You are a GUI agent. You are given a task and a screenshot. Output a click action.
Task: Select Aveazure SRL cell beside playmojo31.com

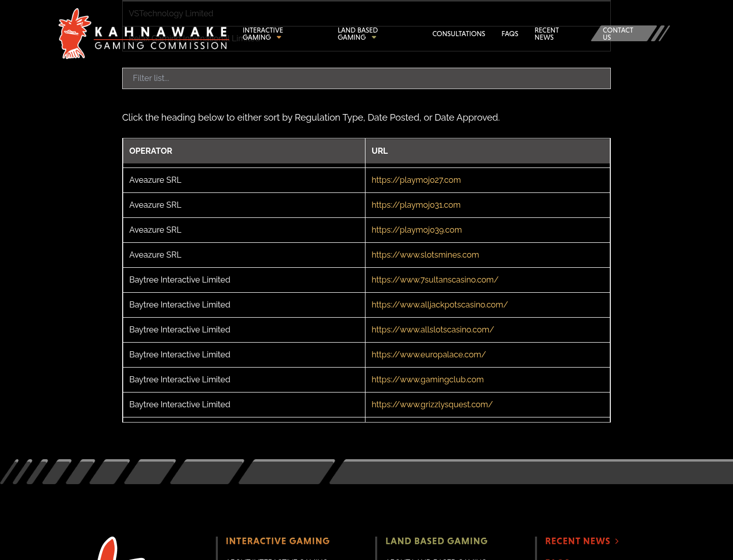tap(244, 205)
